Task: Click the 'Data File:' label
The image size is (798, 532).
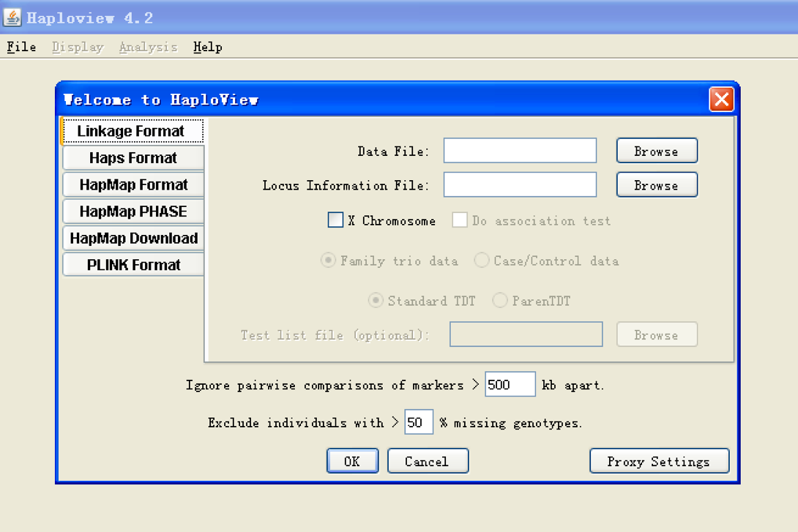Action: coord(393,151)
